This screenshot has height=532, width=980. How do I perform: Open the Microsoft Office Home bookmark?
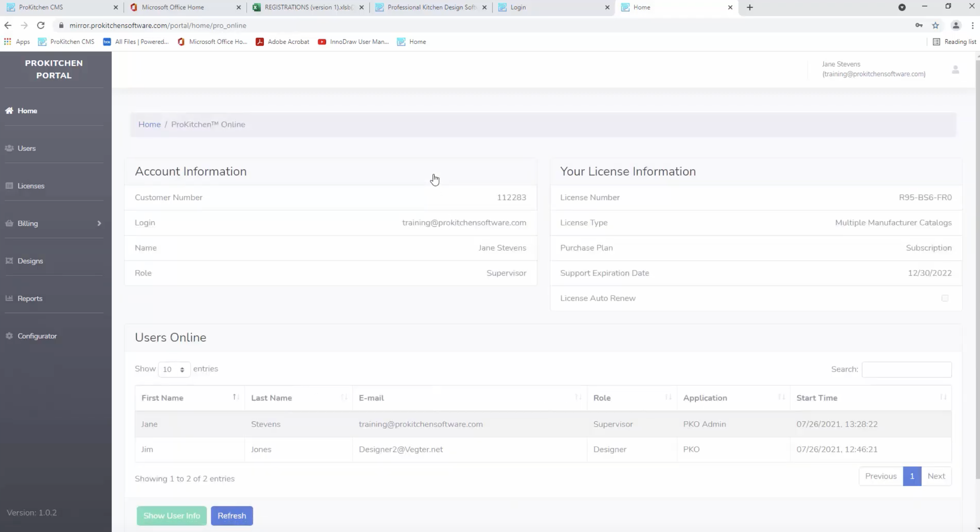point(212,42)
